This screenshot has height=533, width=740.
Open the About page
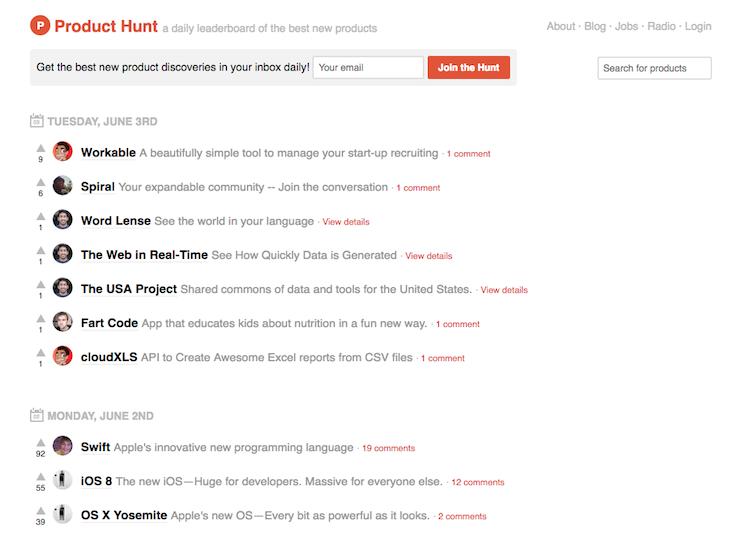[561, 27]
